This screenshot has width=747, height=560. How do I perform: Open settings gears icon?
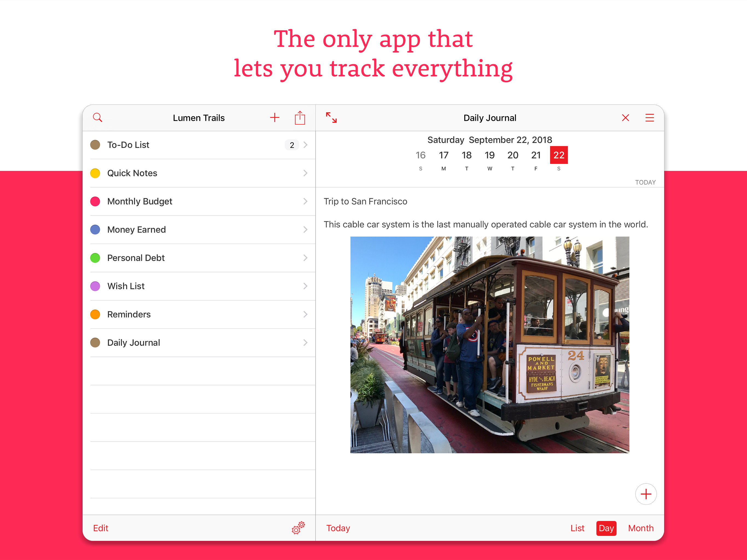coord(298,527)
